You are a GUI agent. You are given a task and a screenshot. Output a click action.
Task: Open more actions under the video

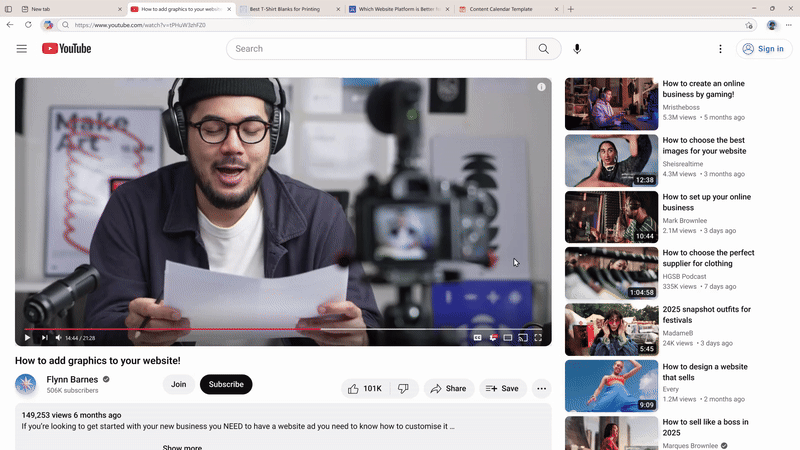pyautogui.click(x=541, y=388)
